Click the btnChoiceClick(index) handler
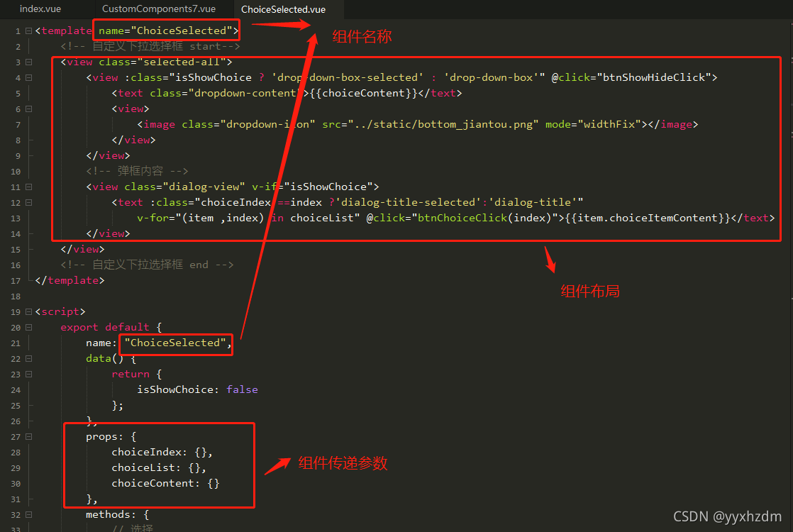Screen dimensions: 793x532 coord(484,218)
